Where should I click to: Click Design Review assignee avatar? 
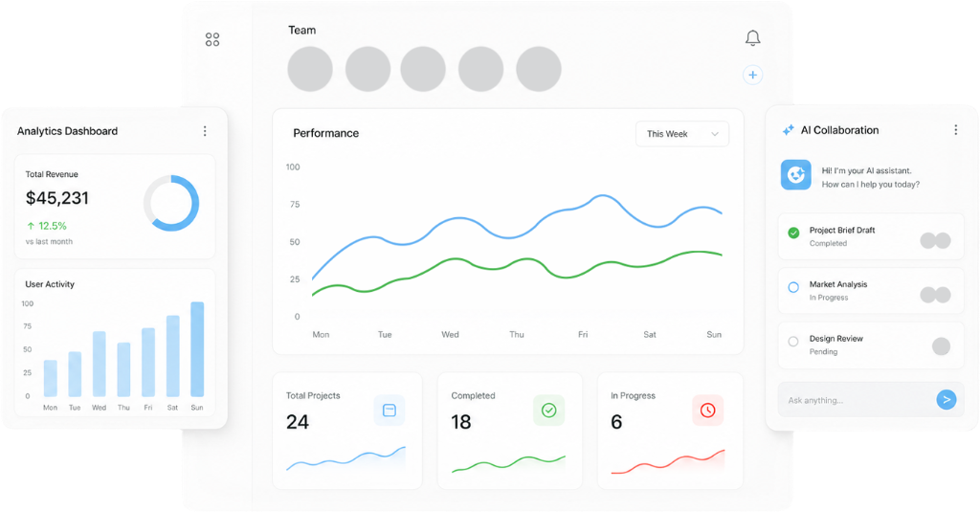click(x=941, y=346)
